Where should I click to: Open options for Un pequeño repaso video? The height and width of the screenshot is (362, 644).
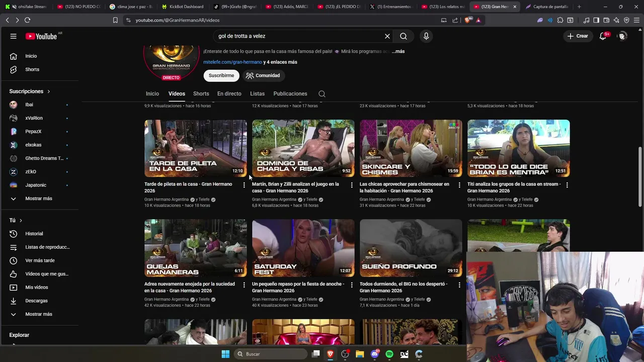pyautogui.click(x=352, y=285)
